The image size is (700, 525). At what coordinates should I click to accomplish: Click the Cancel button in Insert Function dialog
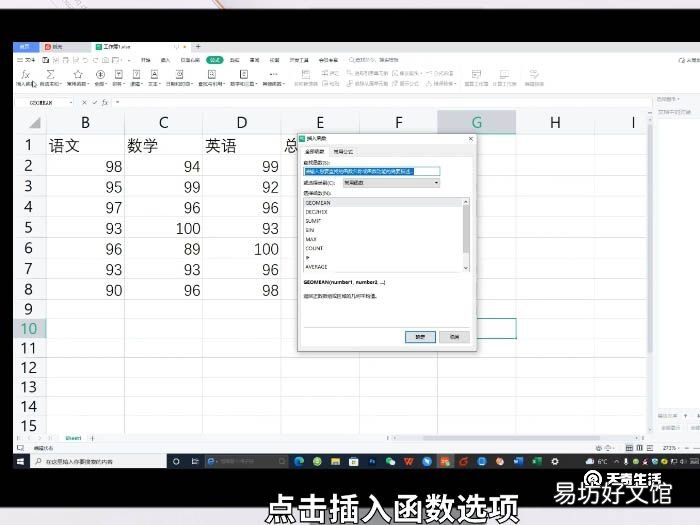coord(454,337)
